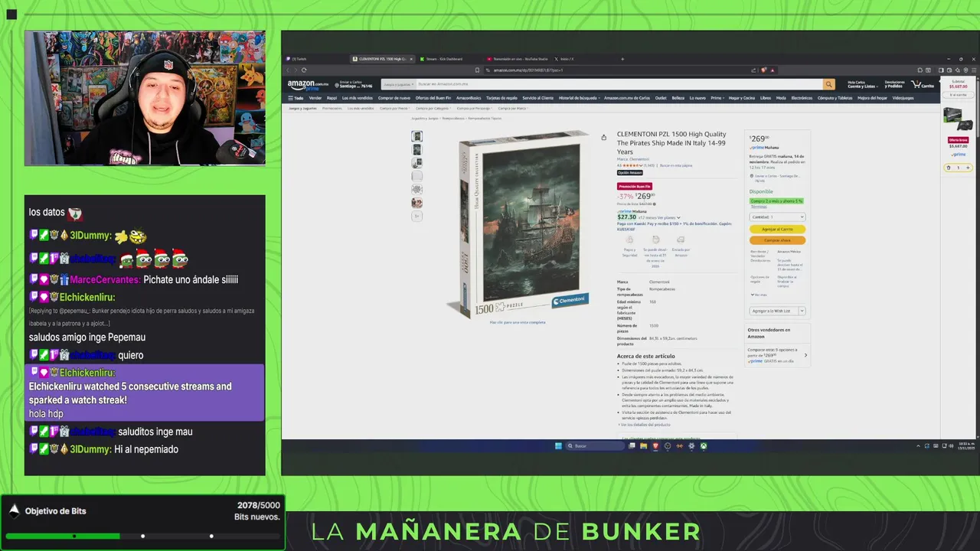Click the Brave shield icon in address bar
This screenshot has height=551, width=980.
tap(763, 70)
